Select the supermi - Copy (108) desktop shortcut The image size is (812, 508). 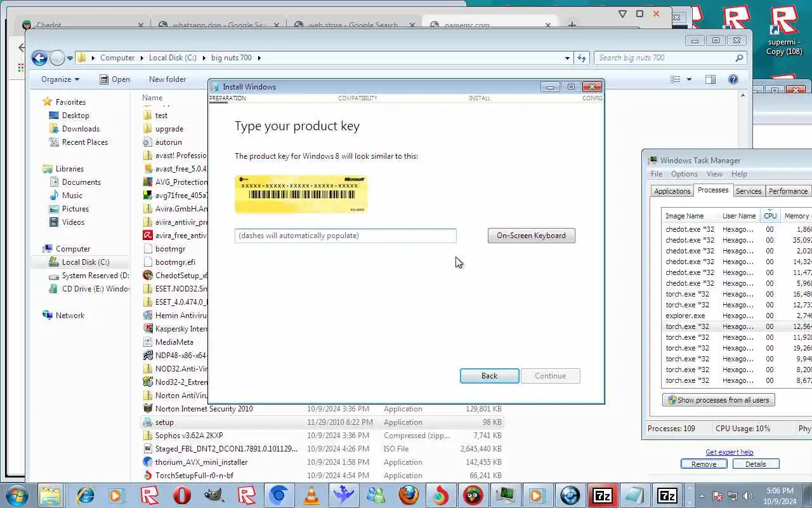[784, 32]
